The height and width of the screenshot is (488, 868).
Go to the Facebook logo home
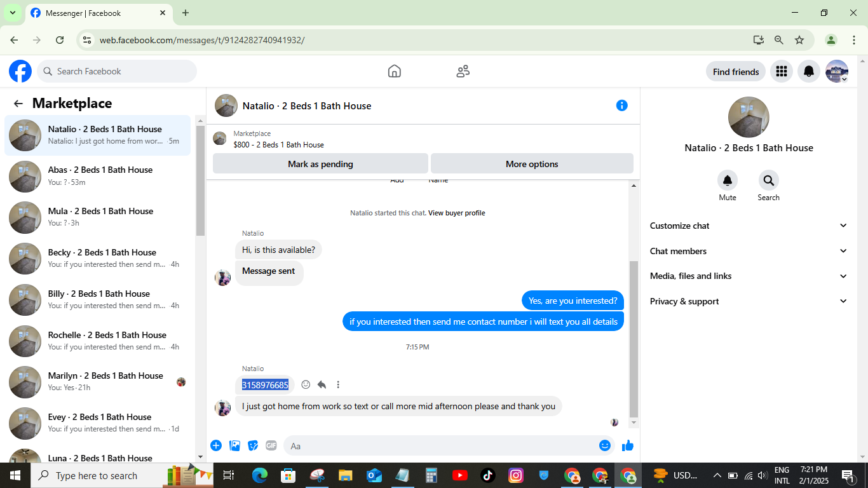point(20,71)
